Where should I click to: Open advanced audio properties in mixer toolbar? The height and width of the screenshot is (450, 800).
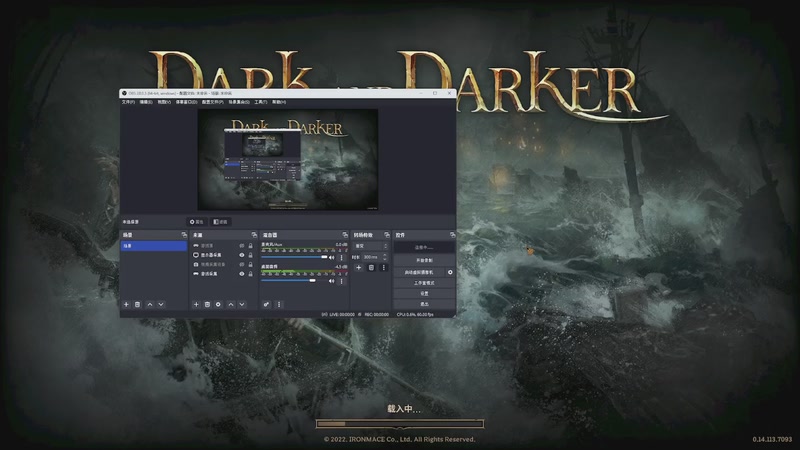click(x=266, y=305)
